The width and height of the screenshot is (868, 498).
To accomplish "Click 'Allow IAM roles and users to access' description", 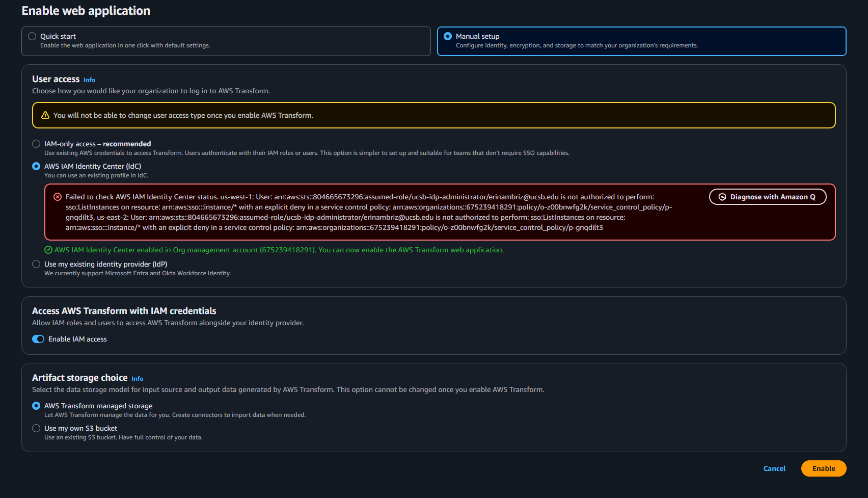I will tap(168, 323).
